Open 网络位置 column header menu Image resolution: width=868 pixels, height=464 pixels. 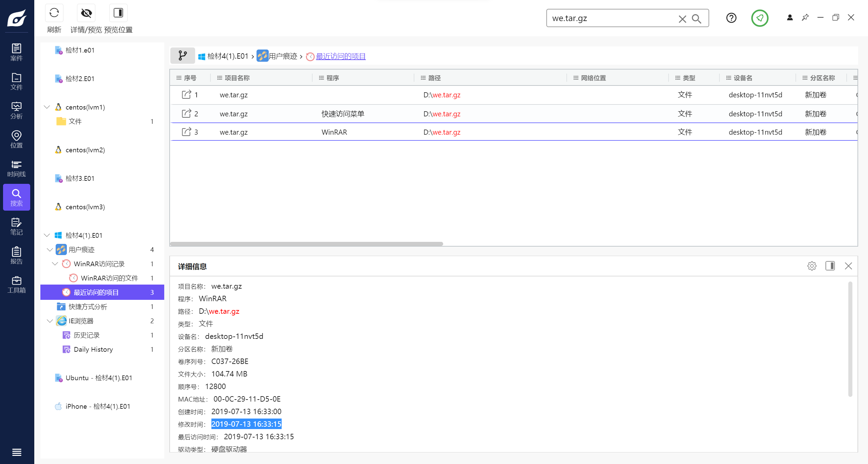576,78
